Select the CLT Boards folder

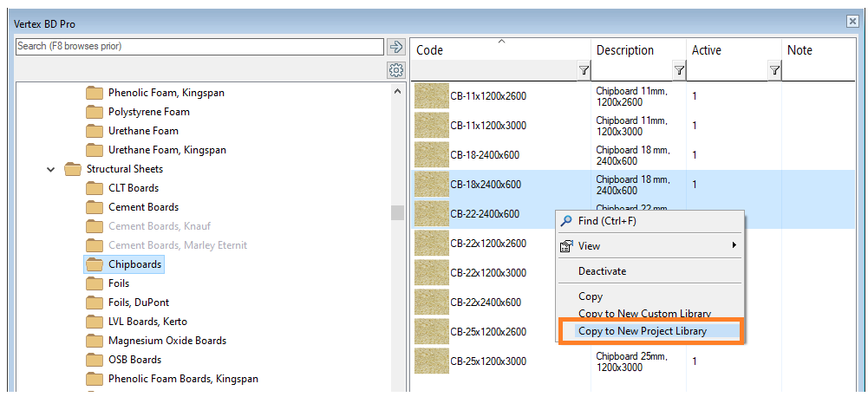[x=133, y=188]
